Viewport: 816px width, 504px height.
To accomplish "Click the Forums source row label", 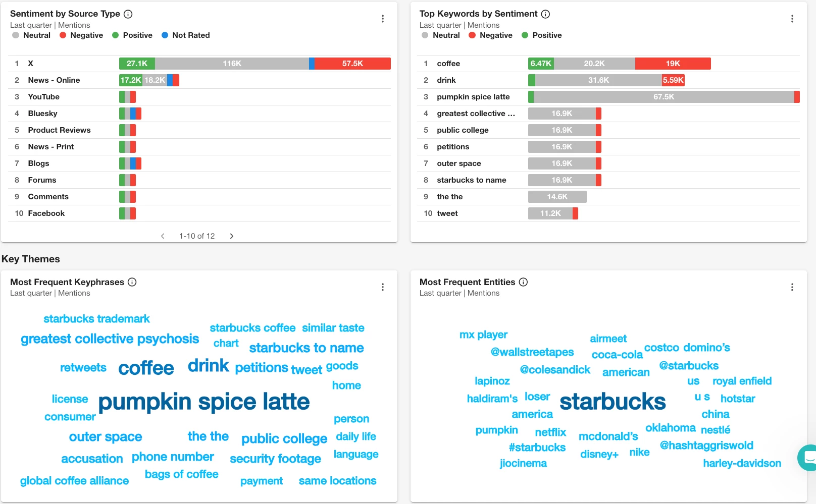I will (42, 180).
